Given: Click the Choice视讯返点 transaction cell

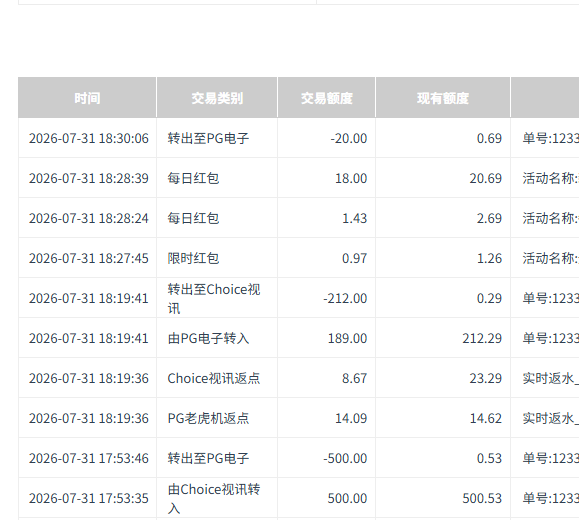Looking at the screenshot, I should (214, 378).
